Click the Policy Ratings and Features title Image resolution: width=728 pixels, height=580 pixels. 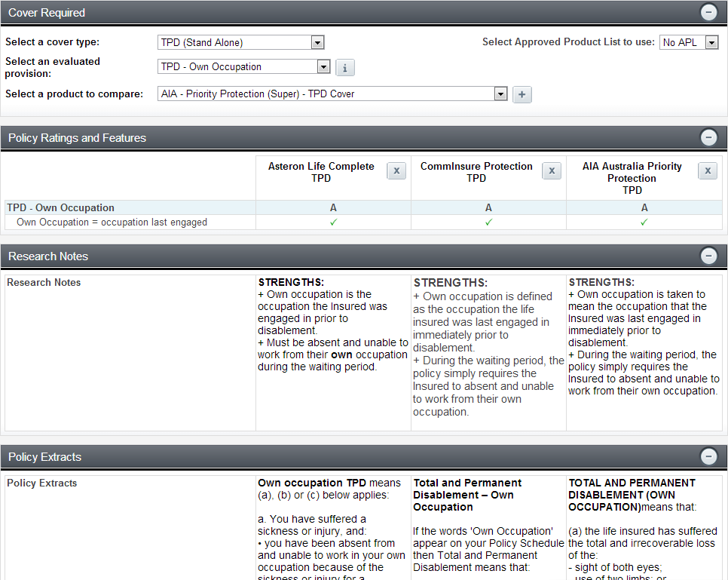pyautogui.click(x=77, y=138)
